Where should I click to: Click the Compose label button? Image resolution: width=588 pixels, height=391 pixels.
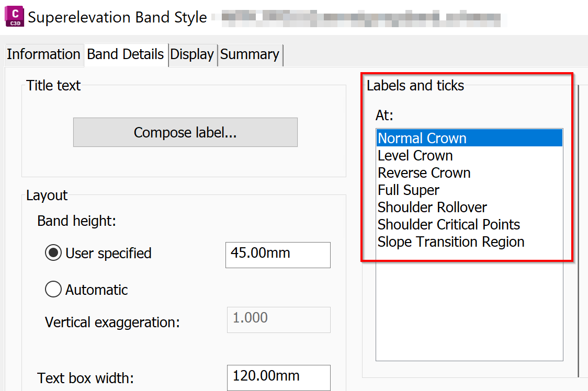[x=185, y=132]
